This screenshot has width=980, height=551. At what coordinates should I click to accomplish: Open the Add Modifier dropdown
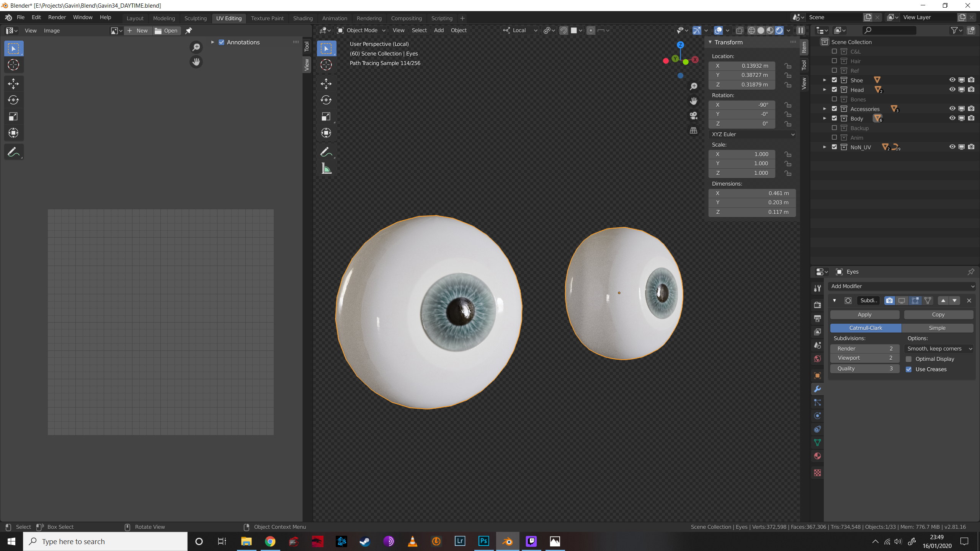[902, 286]
